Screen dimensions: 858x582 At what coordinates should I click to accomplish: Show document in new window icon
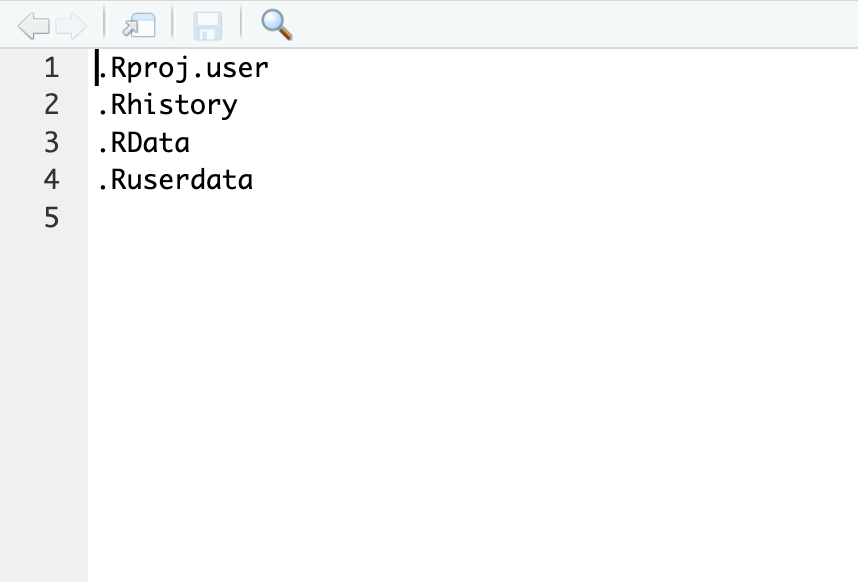(x=139, y=25)
